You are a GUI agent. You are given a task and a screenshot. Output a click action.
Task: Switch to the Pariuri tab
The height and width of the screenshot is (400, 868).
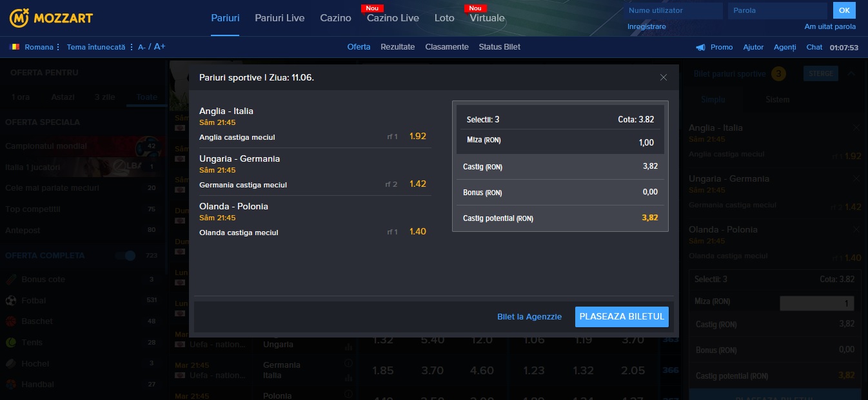[225, 18]
